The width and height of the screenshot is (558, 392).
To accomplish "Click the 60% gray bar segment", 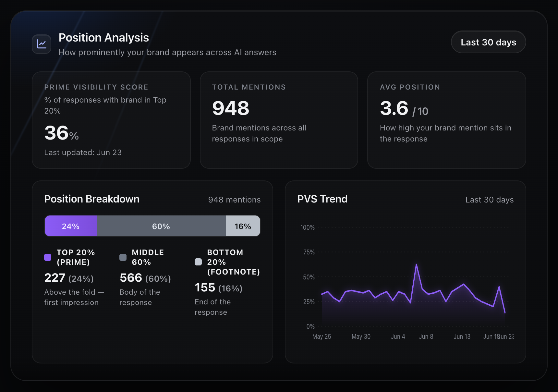I will click(x=161, y=226).
